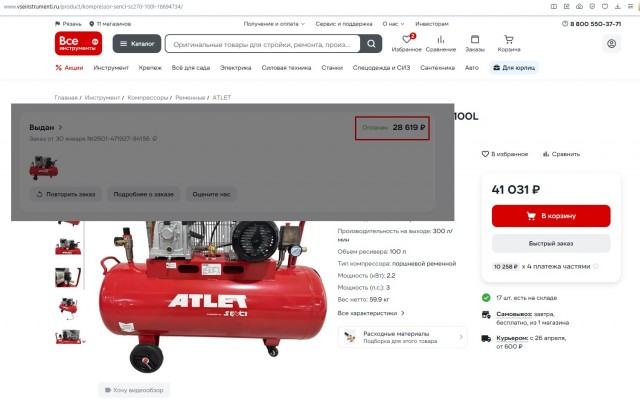Viewport: 640px width, 408px height.
Task: Add to favorites В избранное
Action: click(x=505, y=154)
